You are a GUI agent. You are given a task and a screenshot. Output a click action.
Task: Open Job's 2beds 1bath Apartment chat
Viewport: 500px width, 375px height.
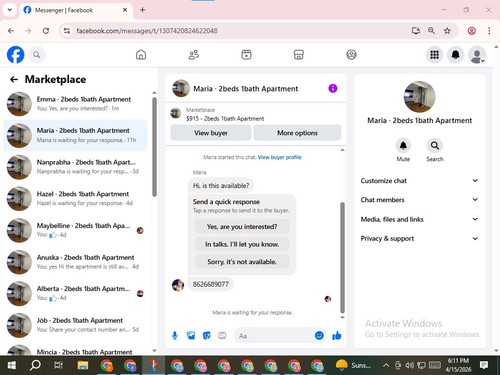click(x=75, y=325)
